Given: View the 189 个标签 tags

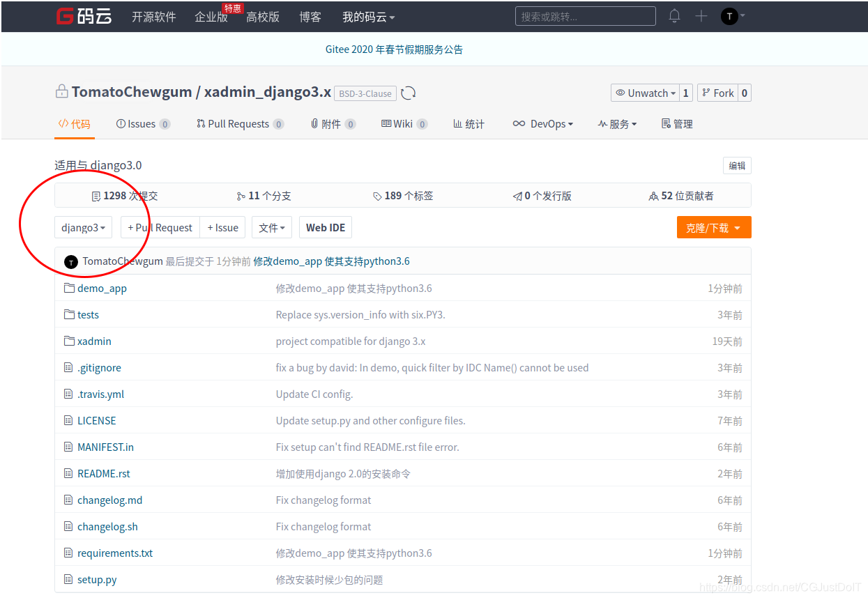Looking at the screenshot, I should coord(403,196).
